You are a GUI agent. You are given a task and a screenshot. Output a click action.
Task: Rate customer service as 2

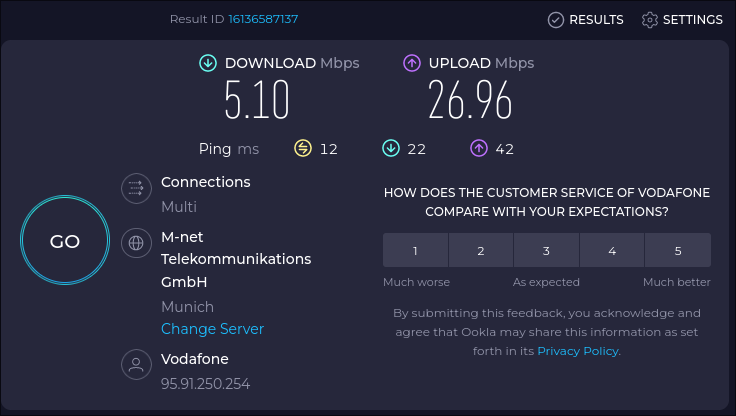[481, 250]
